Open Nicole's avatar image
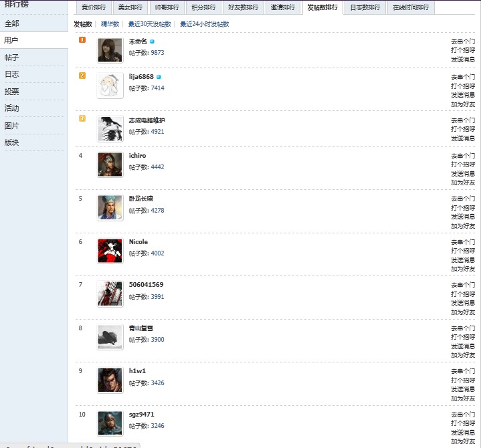The height and width of the screenshot is (448, 481). [110, 251]
